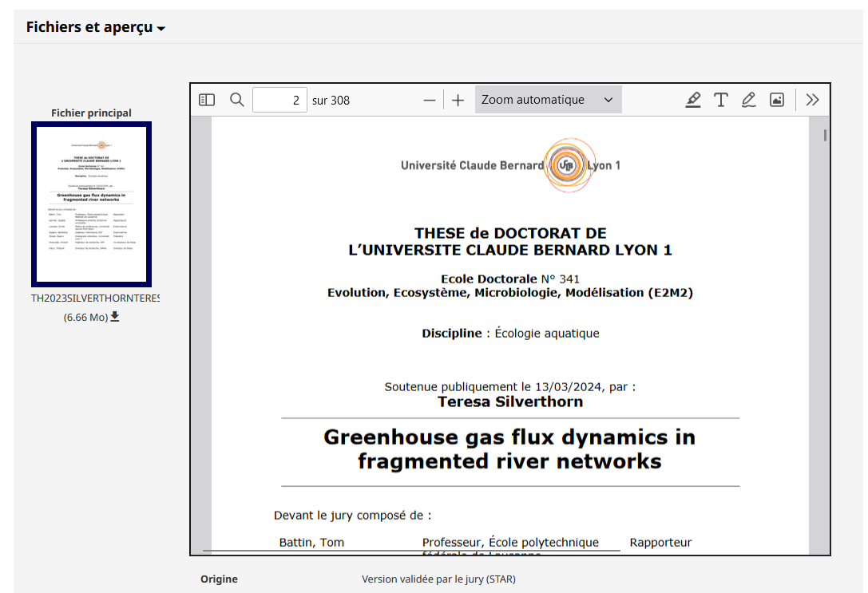868x593 pixels.
Task: Click the 'Discipline : Écologie aquatique' line
Action: [510, 334]
